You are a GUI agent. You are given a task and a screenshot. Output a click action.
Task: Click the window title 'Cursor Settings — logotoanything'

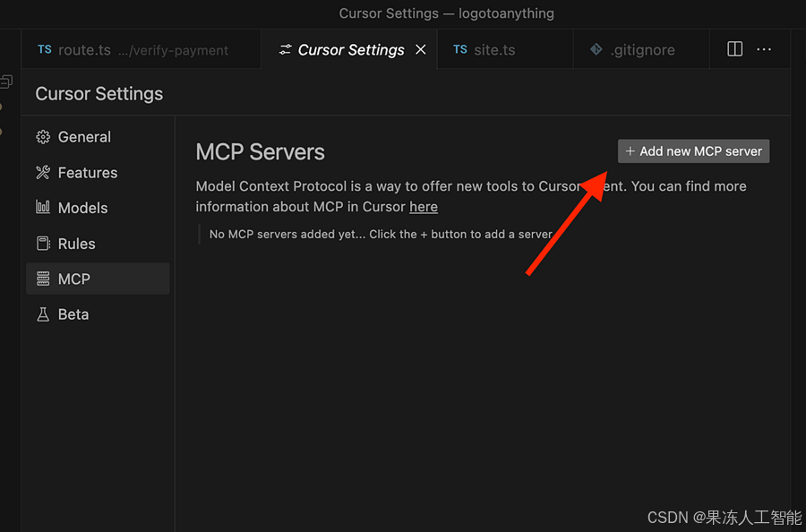(x=446, y=13)
